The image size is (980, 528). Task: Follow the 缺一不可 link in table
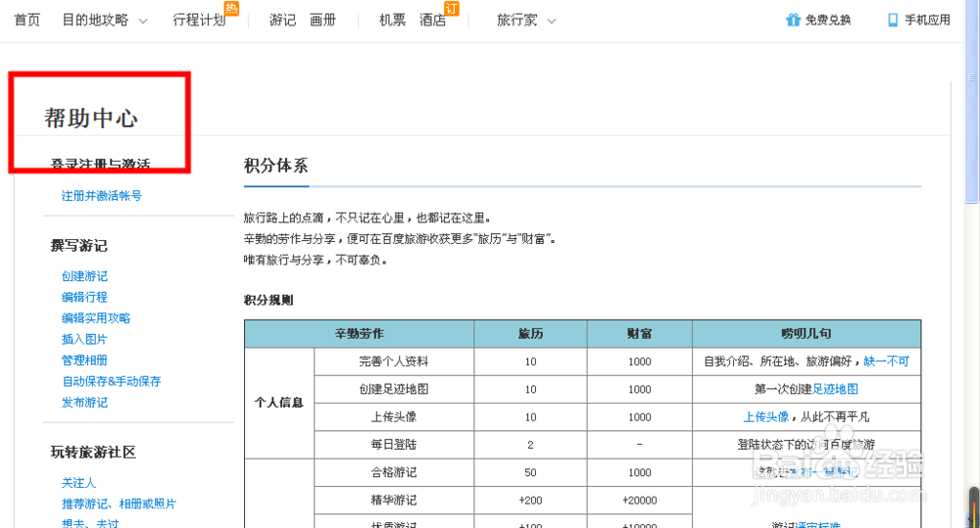[x=886, y=361]
